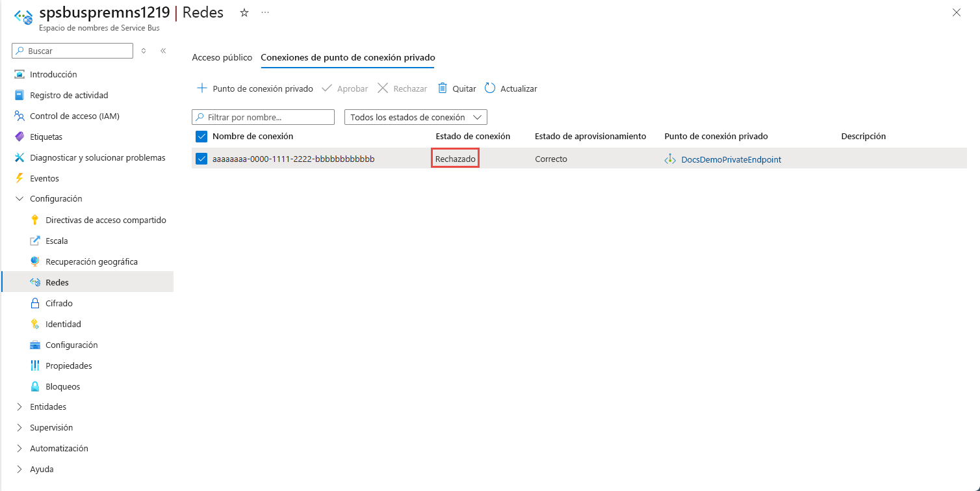Collapse the sidebar menu with double chevron
The image size is (980, 491).
coord(163,51)
